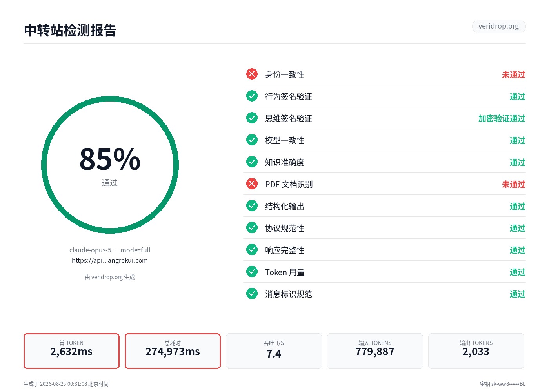The width and height of the screenshot is (549, 392).
Task: Click the red X icon beside 身份一致性
Action: (x=252, y=74)
